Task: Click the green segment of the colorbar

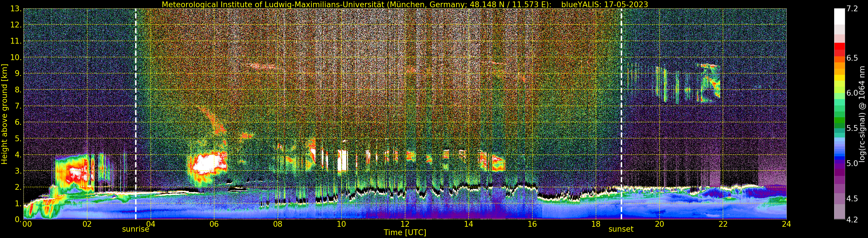Action: click(839, 120)
